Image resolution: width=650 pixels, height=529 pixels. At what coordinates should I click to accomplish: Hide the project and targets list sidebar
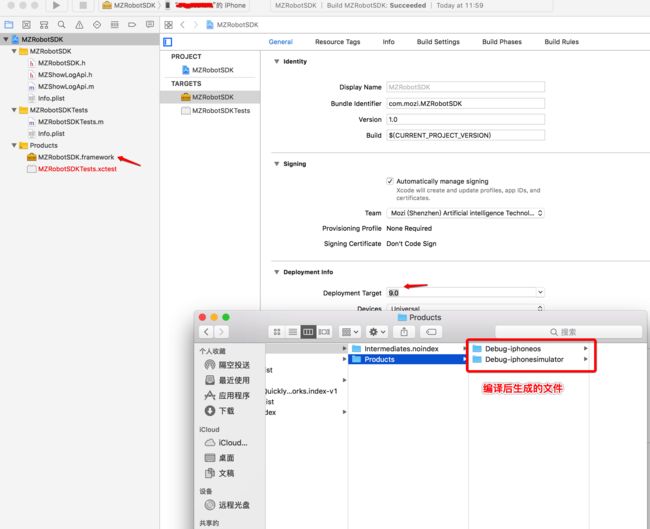(x=167, y=42)
